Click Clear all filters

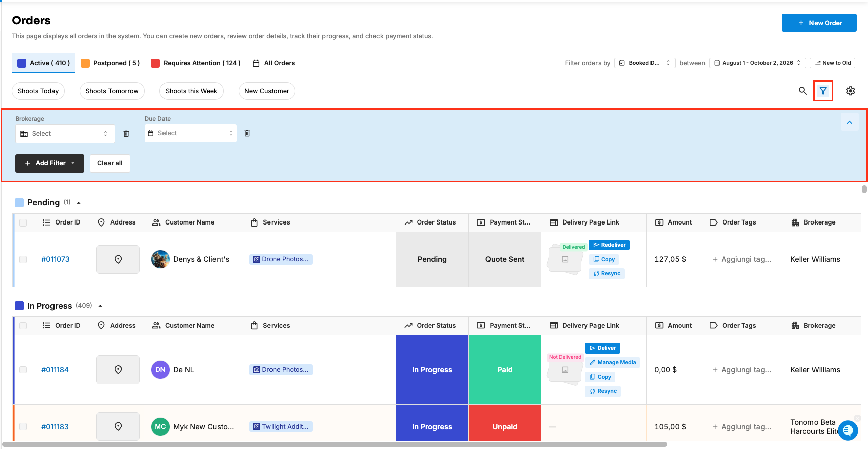click(110, 163)
